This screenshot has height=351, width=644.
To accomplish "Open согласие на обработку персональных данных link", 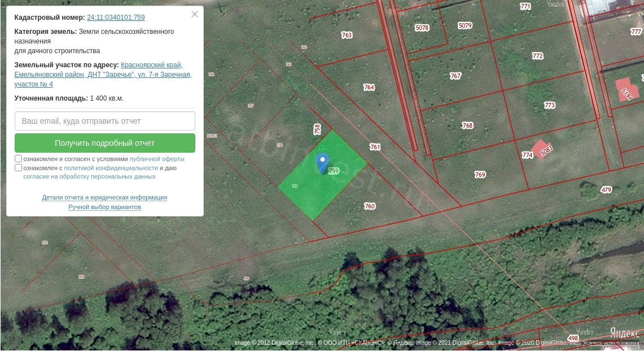I will pos(89,176).
